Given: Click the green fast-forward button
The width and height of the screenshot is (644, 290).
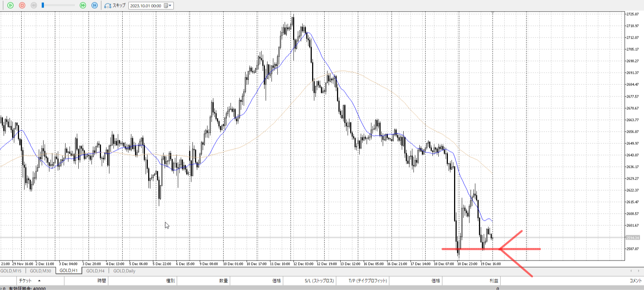Looking at the screenshot, I should [x=83, y=5].
